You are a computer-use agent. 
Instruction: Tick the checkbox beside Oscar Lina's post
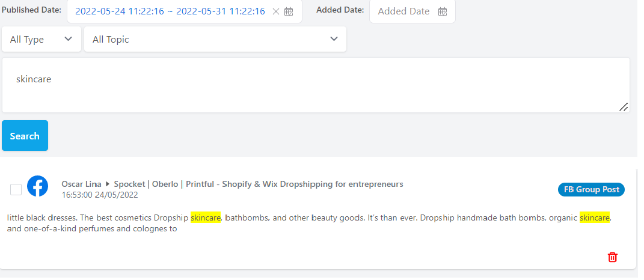(x=16, y=191)
